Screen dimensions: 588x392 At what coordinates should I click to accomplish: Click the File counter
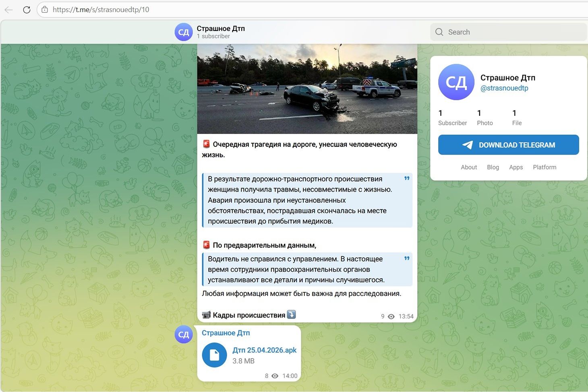pyautogui.click(x=517, y=118)
